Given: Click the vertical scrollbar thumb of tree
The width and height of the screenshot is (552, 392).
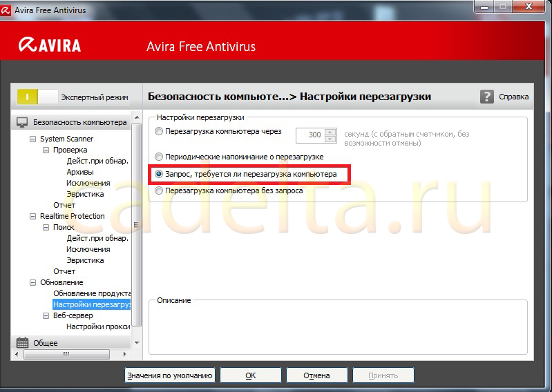Looking at the screenshot, I should click(x=137, y=225).
